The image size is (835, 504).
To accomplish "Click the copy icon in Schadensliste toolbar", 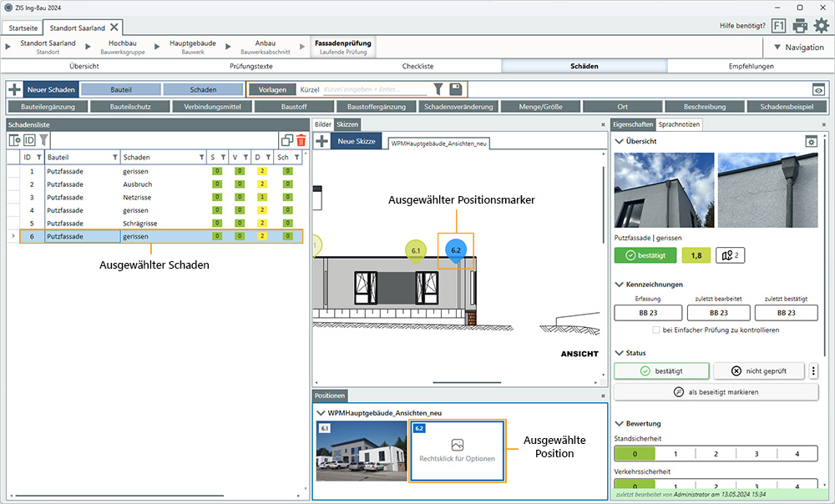I will 287,141.
